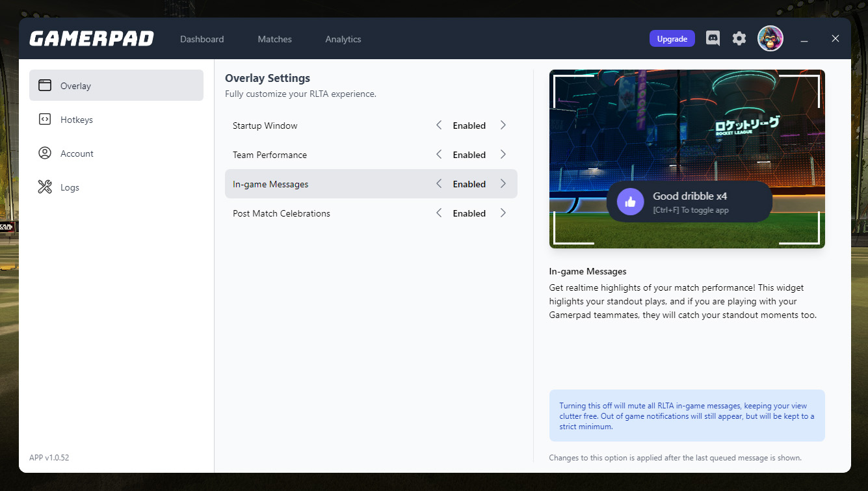Close the Gamerpad window
868x491 pixels.
click(x=835, y=38)
